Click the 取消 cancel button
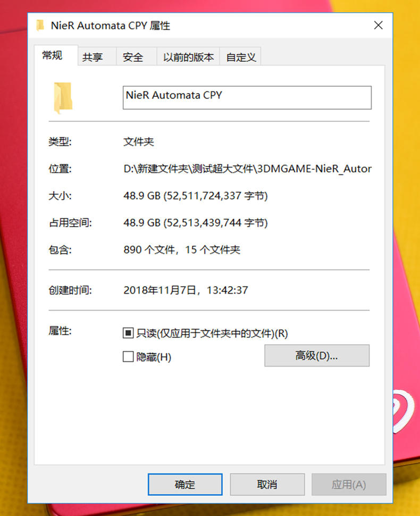Image resolution: width=420 pixels, height=516 pixels. click(267, 485)
